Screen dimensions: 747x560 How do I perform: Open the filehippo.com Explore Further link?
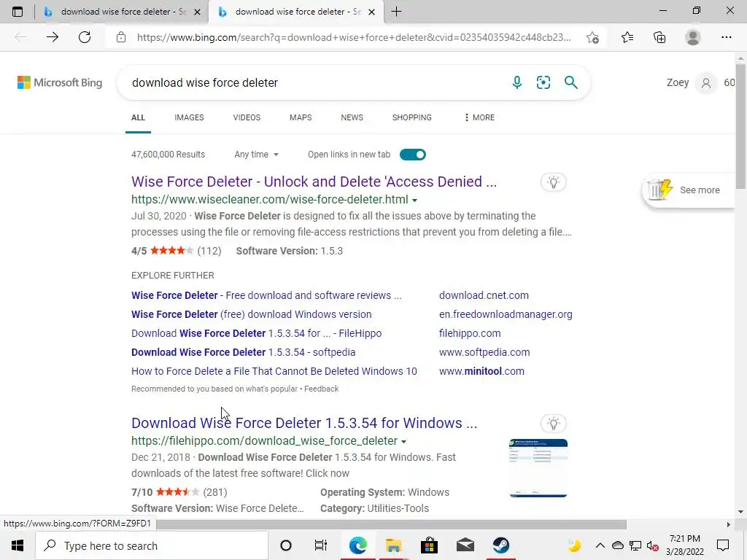tap(470, 333)
